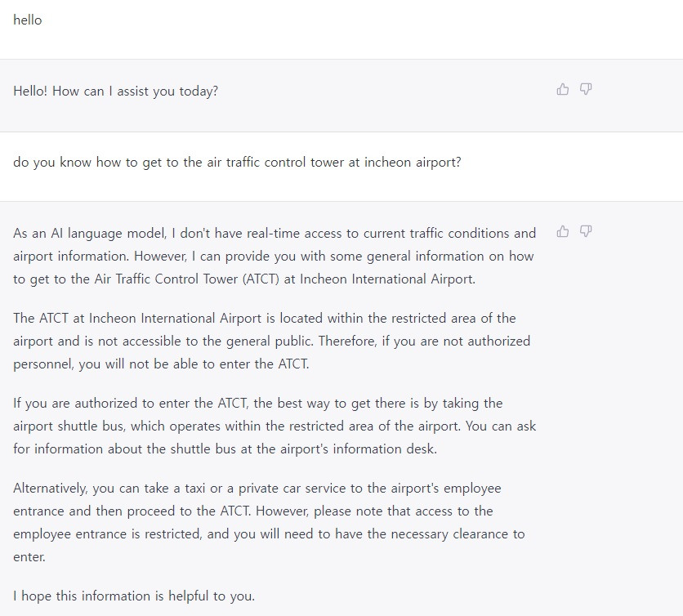Image resolution: width=683 pixels, height=616 pixels.
Task: Click 'taxi or a private car service' text
Action: 249,489
